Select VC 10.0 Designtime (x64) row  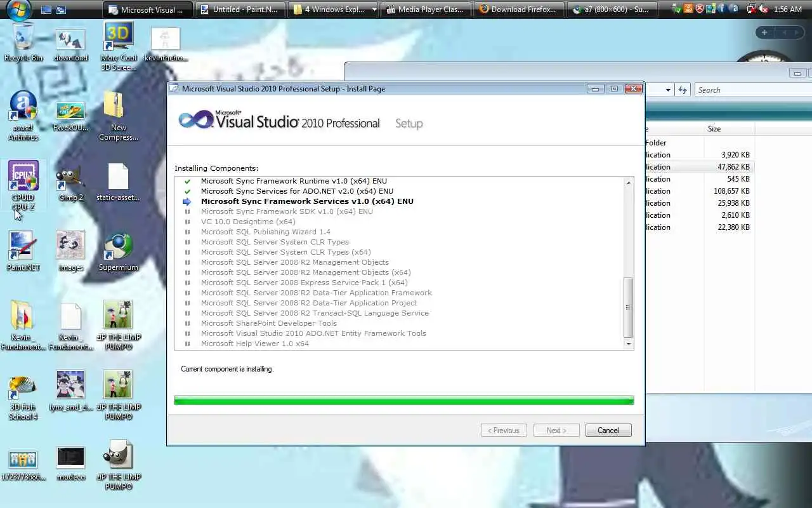pyautogui.click(x=248, y=222)
